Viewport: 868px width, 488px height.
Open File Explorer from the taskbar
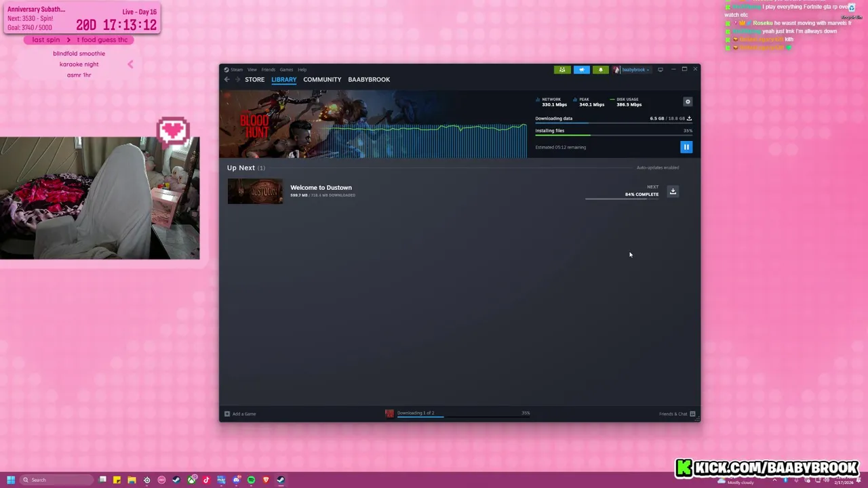tap(132, 480)
